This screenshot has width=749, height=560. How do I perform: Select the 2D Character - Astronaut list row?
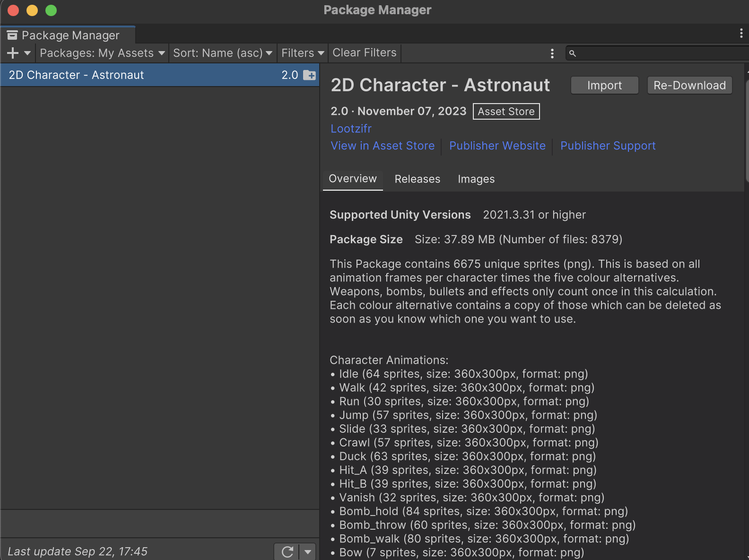coord(160,75)
